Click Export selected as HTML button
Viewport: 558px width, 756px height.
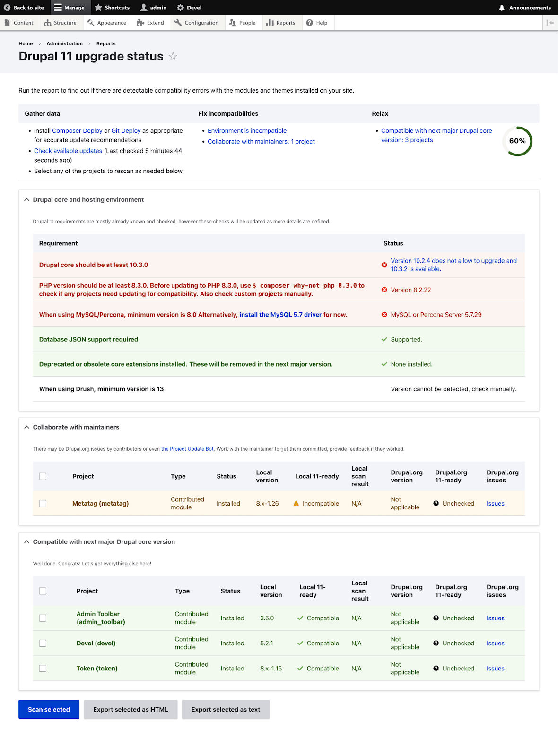coord(131,710)
